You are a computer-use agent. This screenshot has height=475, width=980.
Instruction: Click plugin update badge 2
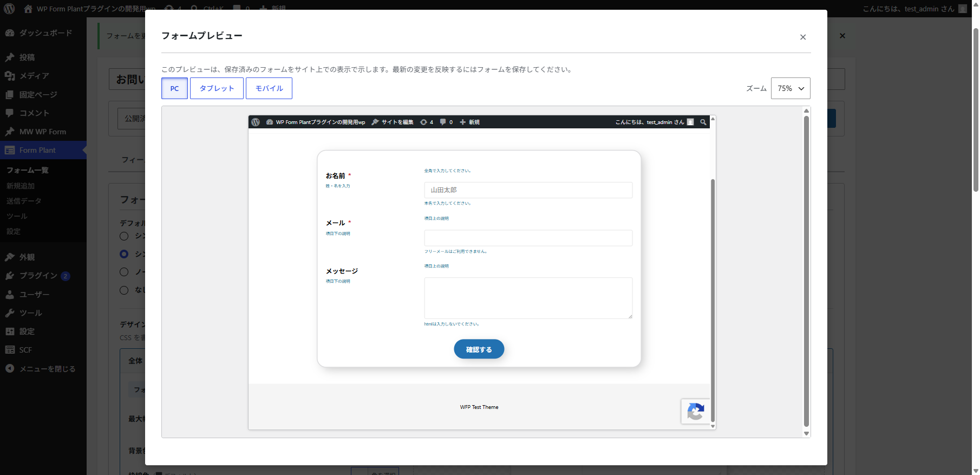point(66,276)
